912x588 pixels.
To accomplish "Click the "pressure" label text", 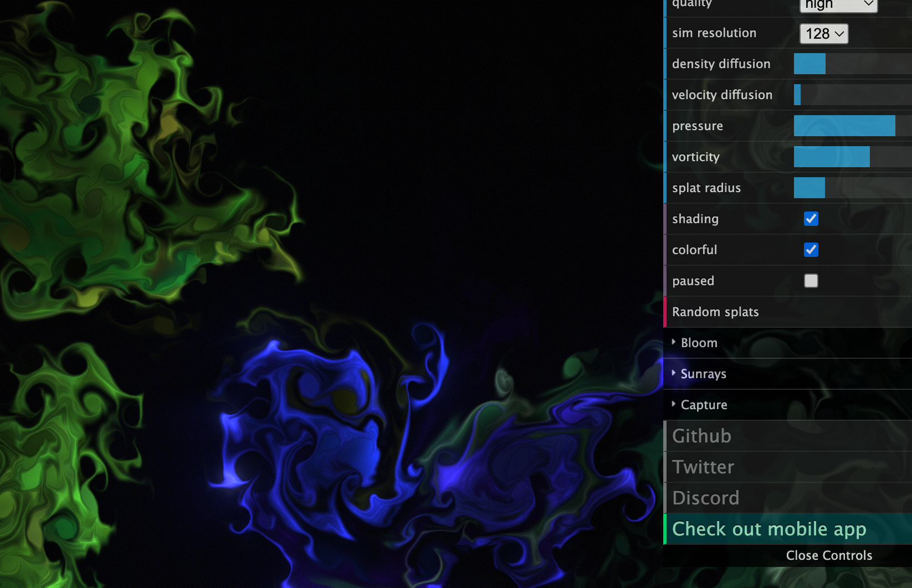I will point(698,126).
